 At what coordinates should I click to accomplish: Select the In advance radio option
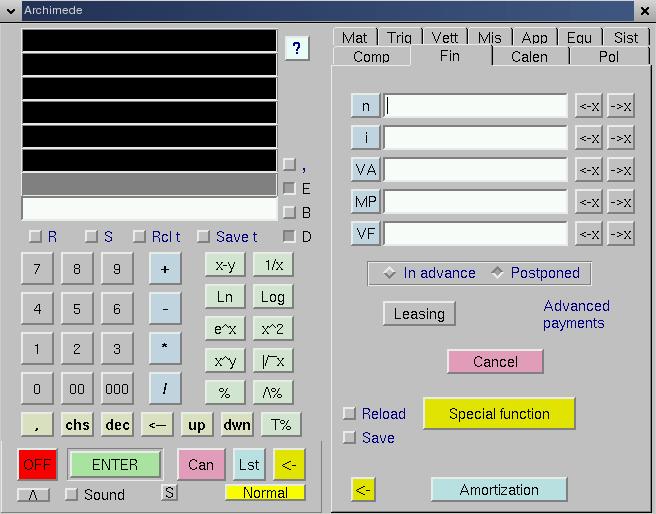[x=390, y=273]
